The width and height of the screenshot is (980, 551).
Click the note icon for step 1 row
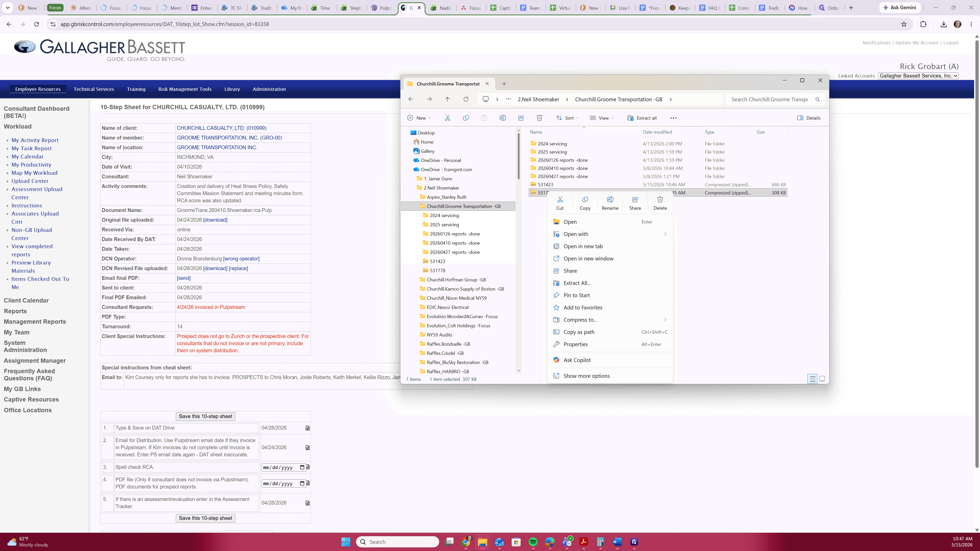[307, 428]
